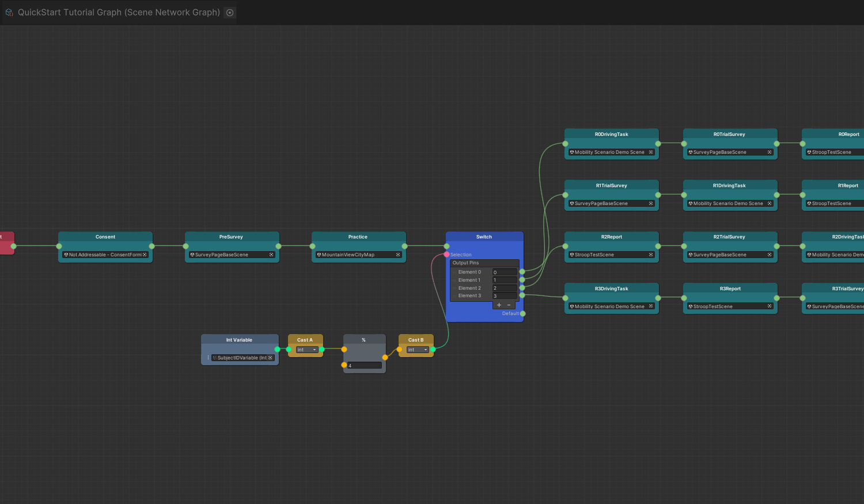Open object picker for SubjectIDVariable field
The image size is (864, 504).
[270, 358]
